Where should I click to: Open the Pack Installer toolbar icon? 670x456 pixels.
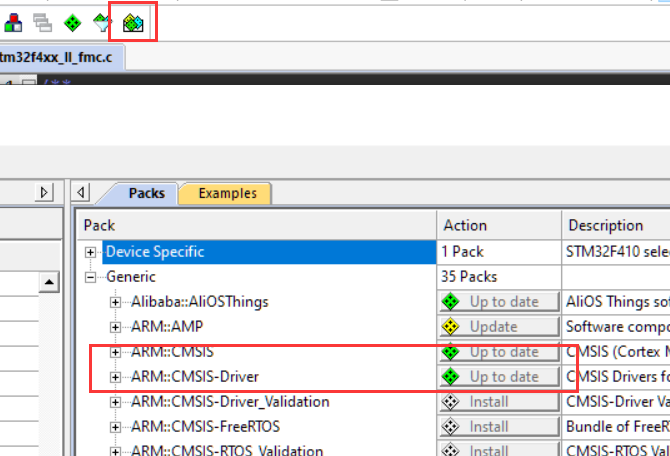coord(133,21)
